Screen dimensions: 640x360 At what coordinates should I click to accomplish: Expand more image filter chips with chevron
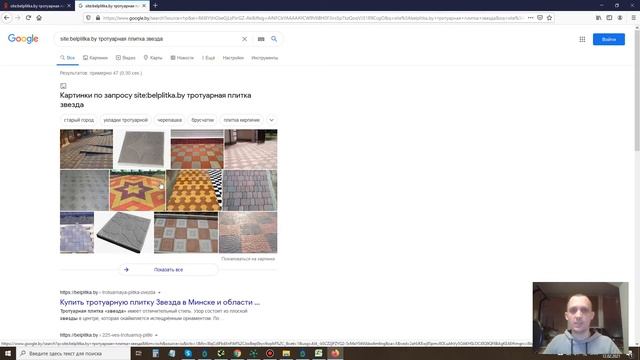pos(271,120)
